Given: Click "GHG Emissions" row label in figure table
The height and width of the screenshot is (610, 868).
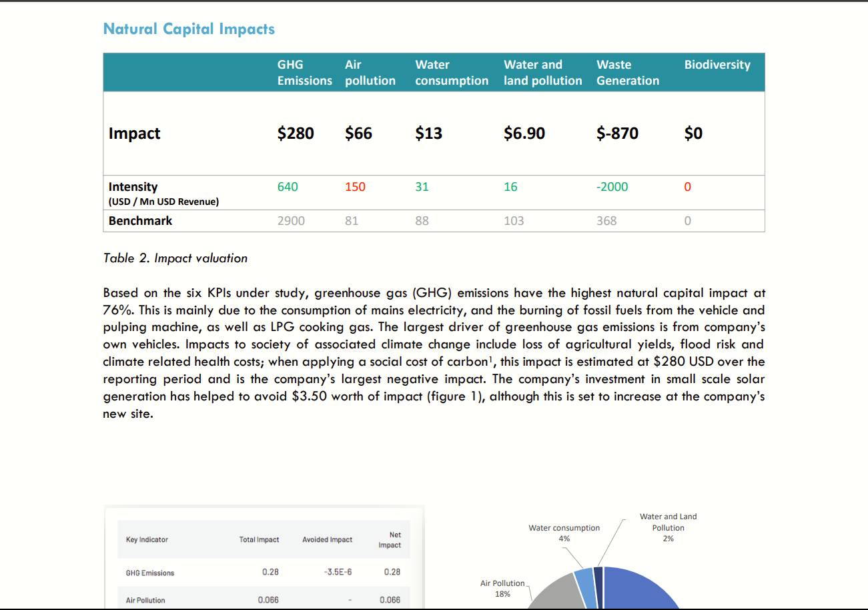Looking at the screenshot, I should 150,573.
